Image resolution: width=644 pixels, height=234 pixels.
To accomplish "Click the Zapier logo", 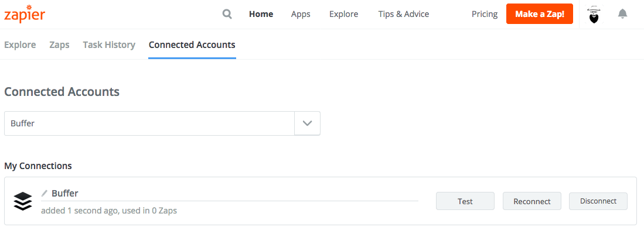I will [25, 14].
